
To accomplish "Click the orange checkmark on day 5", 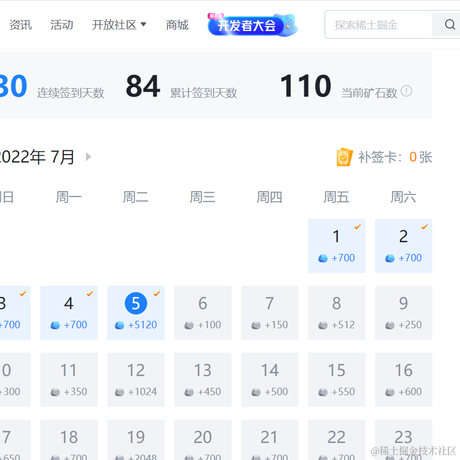I will [x=157, y=294].
